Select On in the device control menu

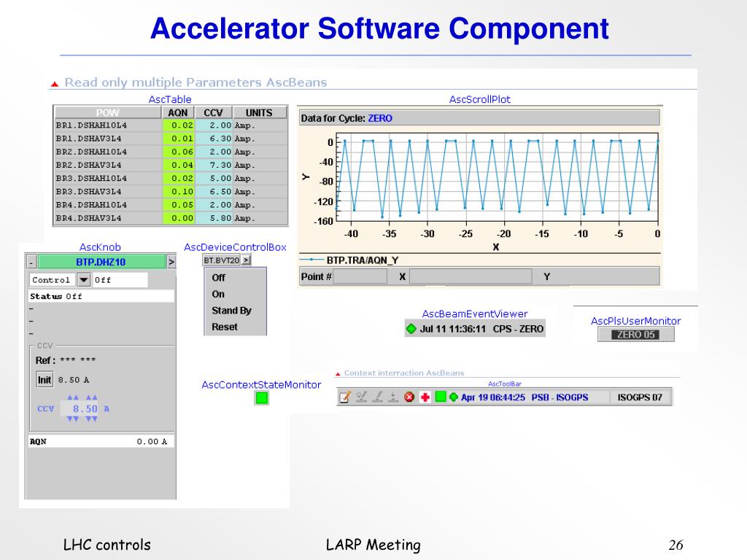click(218, 294)
